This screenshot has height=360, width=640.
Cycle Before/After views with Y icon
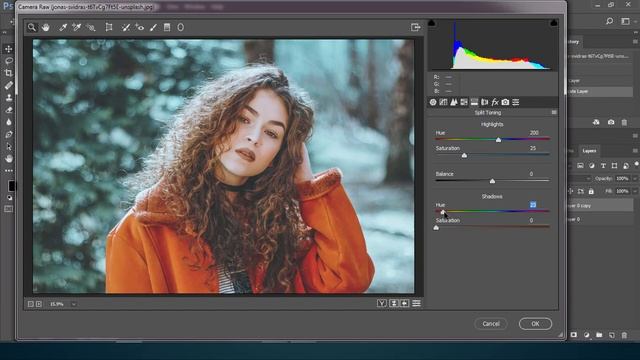(381, 303)
